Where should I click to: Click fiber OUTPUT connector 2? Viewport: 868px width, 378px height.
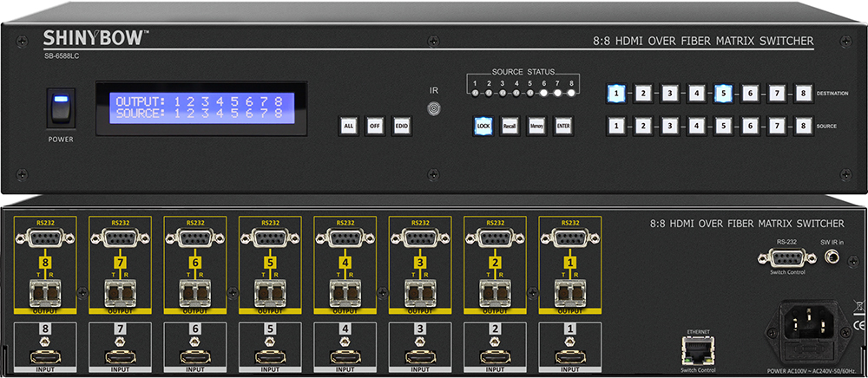(495, 293)
